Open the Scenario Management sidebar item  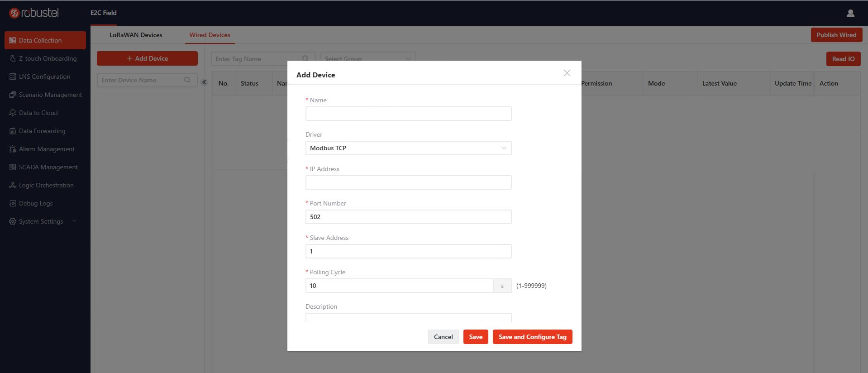click(45, 95)
